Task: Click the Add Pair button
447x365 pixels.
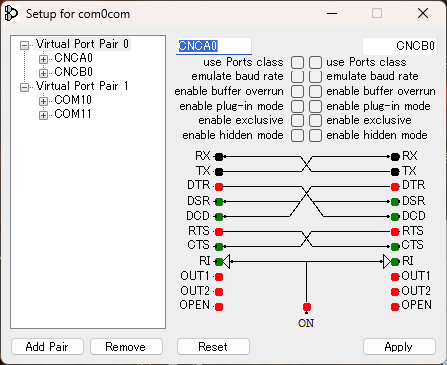Action: point(47,347)
